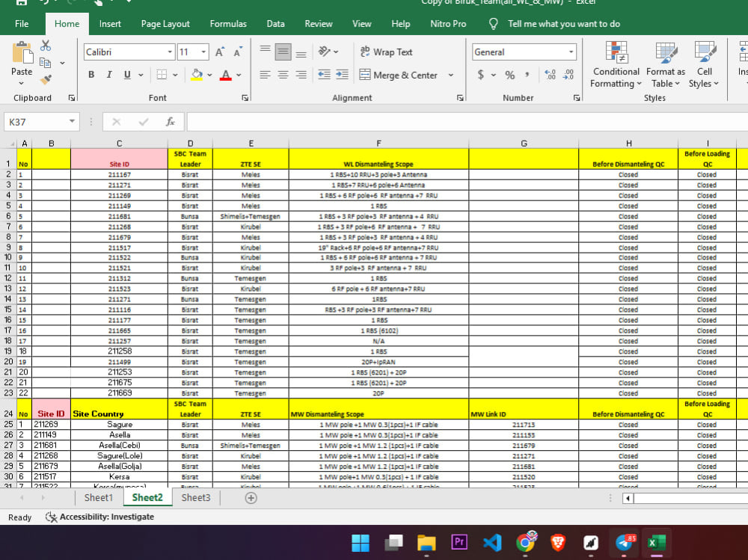The width and height of the screenshot is (748, 560).
Task: Select the column F header
Action: (378, 144)
